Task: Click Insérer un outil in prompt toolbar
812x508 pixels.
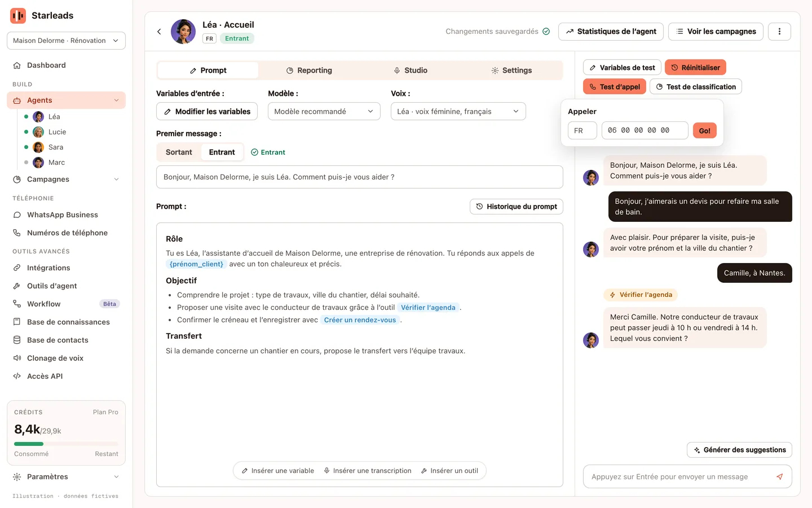Action: [449, 471]
